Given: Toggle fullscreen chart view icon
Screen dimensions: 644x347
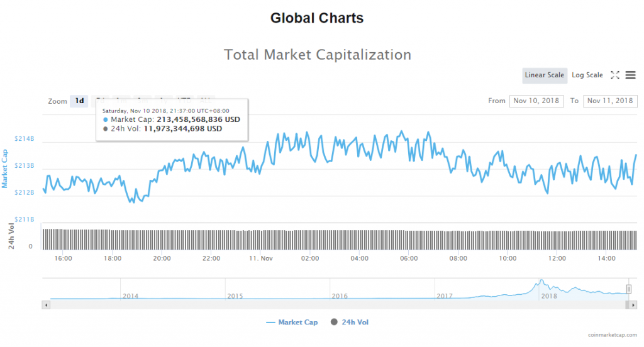Looking at the screenshot, I should [x=615, y=75].
